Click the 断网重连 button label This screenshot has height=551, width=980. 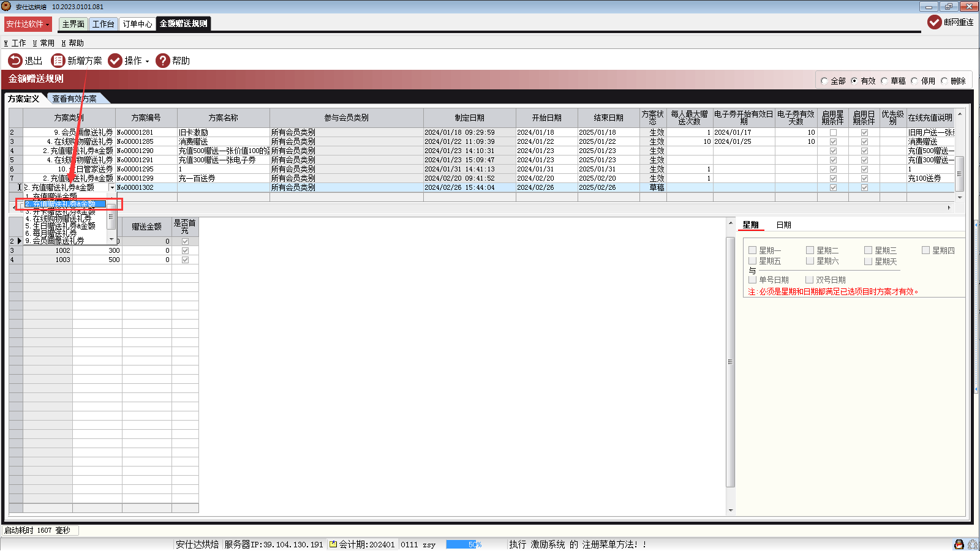(x=959, y=22)
